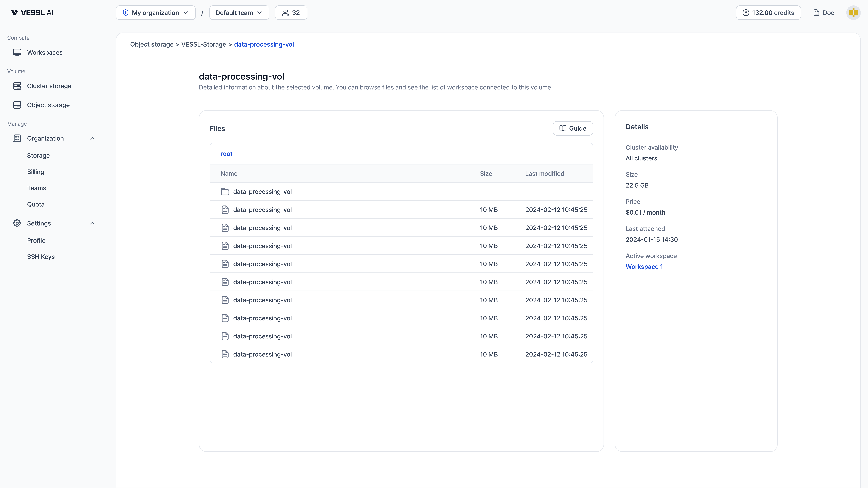Click the Guide button in Files panel
Screen dimensions: 868x488
point(572,128)
